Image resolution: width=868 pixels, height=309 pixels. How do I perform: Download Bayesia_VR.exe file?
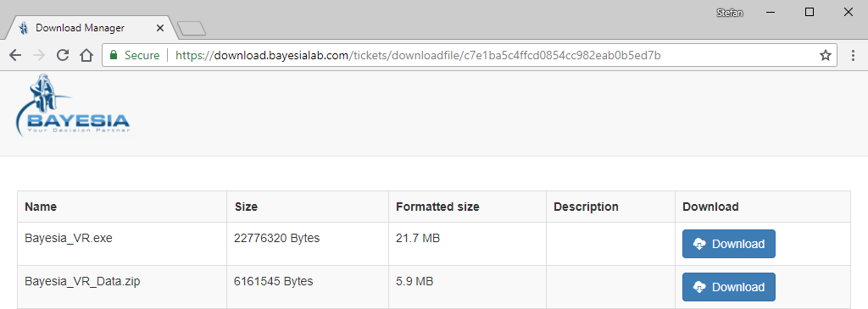pyautogui.click(x=728, y=244)
